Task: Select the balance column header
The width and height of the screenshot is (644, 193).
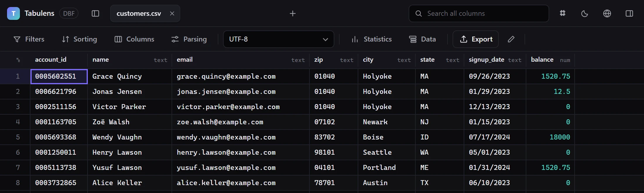Action: (550, 60)
